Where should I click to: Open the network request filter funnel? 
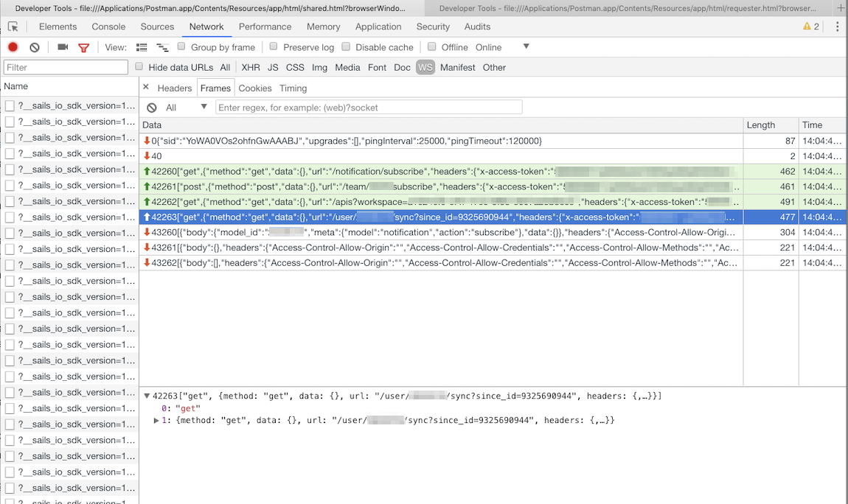click(84, 46)
